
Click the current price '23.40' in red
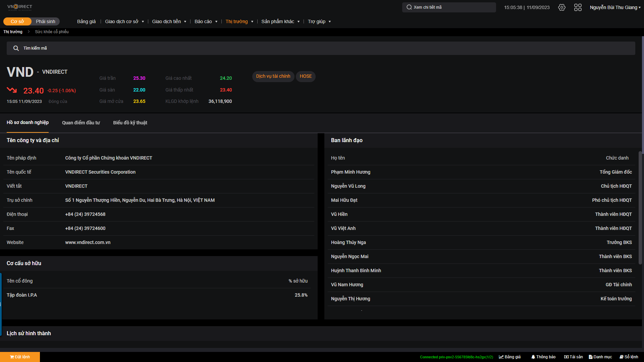(34, 91)
